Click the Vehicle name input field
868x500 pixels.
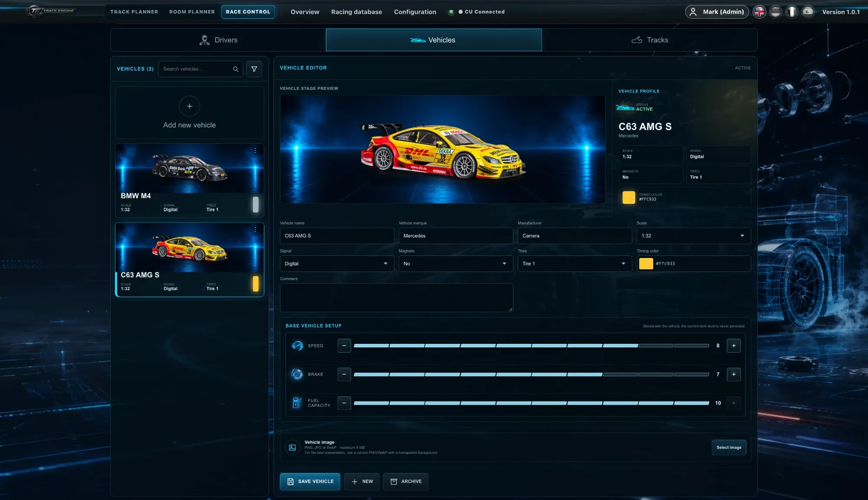pyautogui.click(x=337, y=236)
